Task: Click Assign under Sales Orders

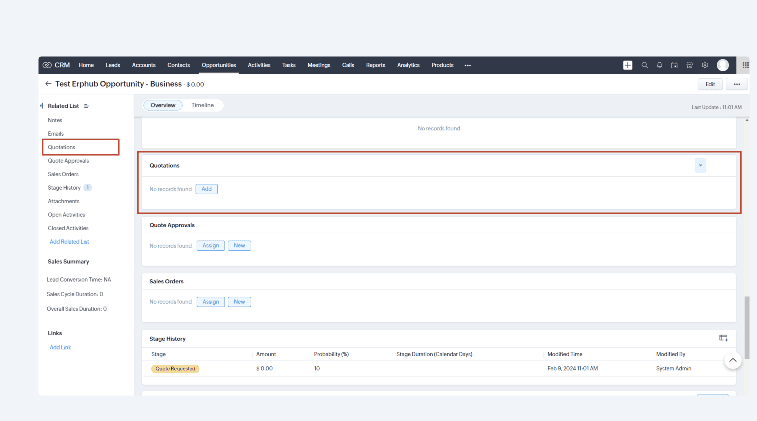Action: pos(210,302)
